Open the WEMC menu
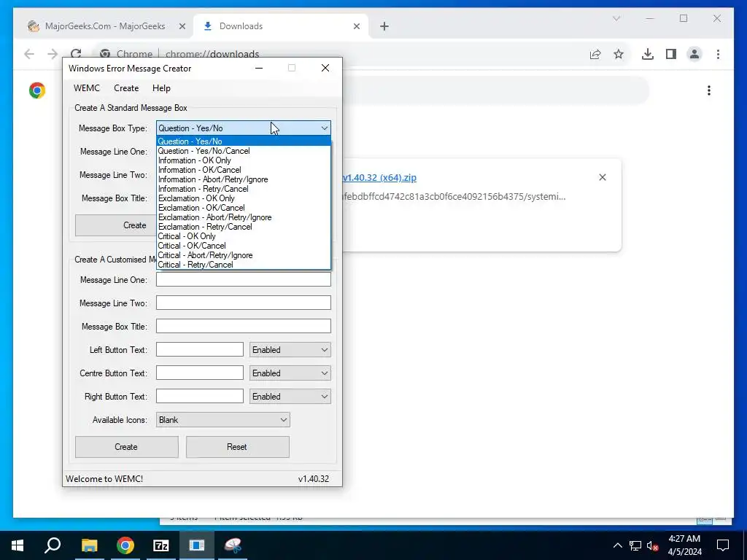 click(x=87, y=88)
